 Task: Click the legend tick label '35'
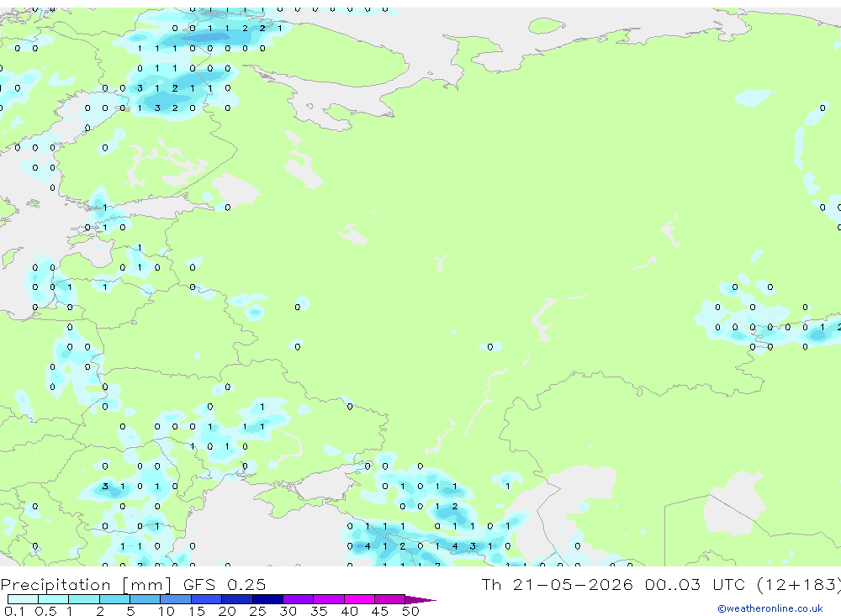coord(319,611)
